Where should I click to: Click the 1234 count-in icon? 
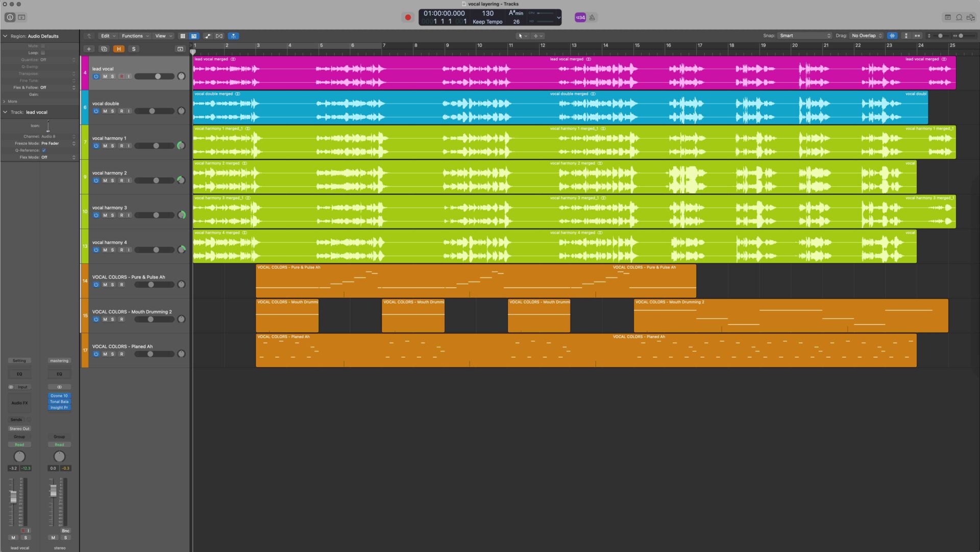[x=579, y=17]
